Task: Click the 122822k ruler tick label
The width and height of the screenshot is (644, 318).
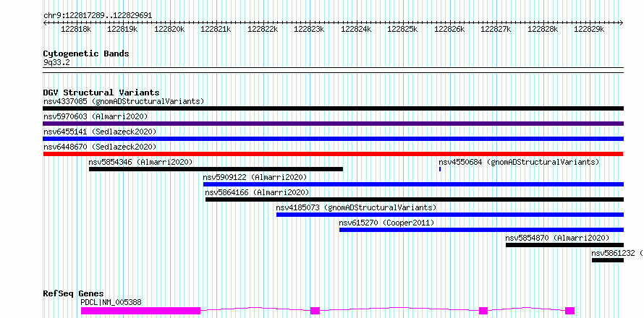Action: click(x=263, y=30)
